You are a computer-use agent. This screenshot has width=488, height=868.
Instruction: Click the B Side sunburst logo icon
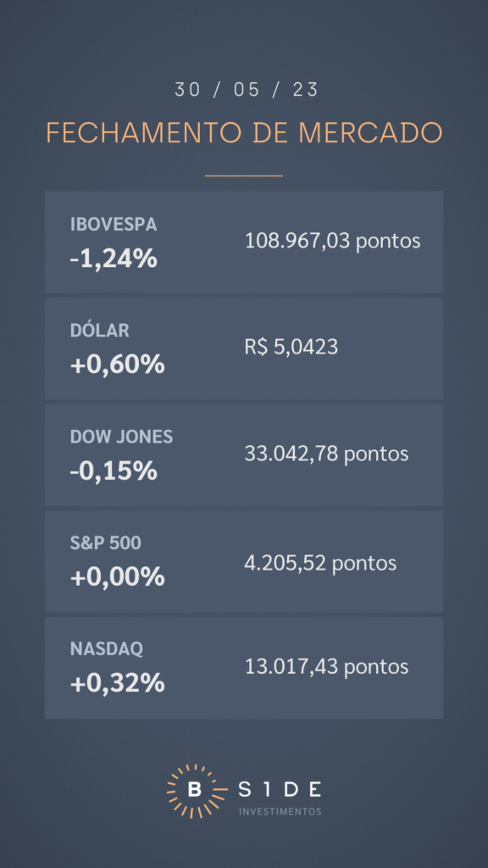195,791
